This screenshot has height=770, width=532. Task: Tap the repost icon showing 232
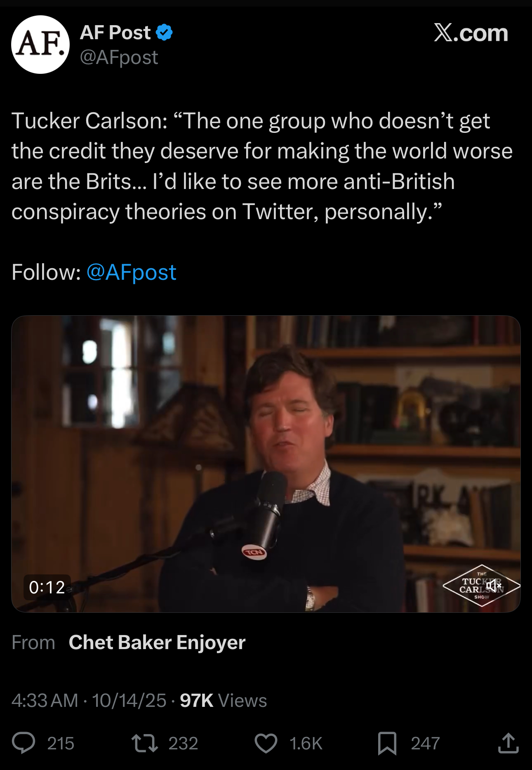coord(144,743)
